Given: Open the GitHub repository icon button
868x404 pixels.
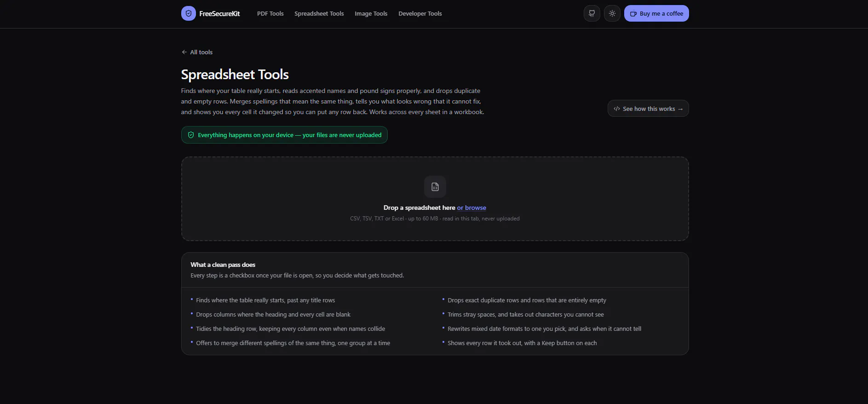Looking at the screenshot, I should pos(592,13).
